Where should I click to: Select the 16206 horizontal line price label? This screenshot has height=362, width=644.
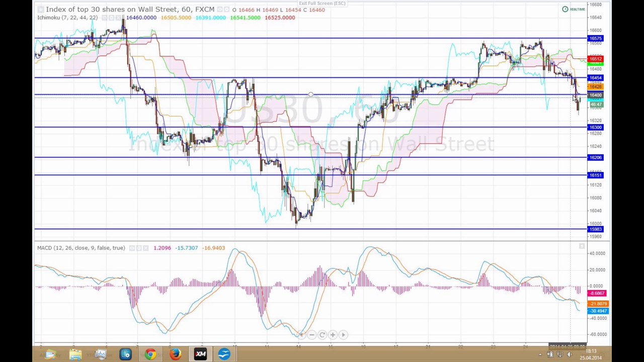pos(595,158)
